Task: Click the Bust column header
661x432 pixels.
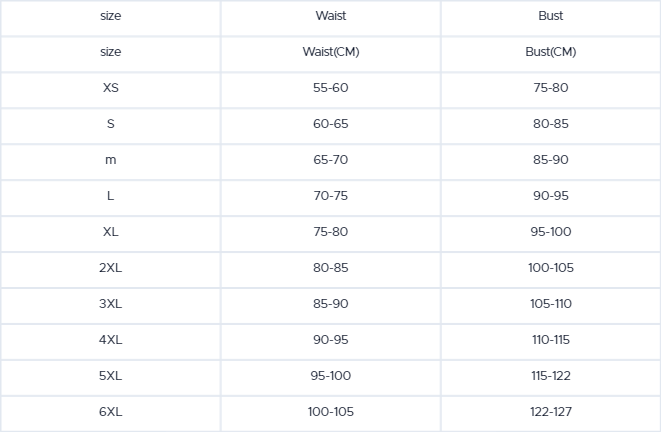Action: click(x=550, y=16)
